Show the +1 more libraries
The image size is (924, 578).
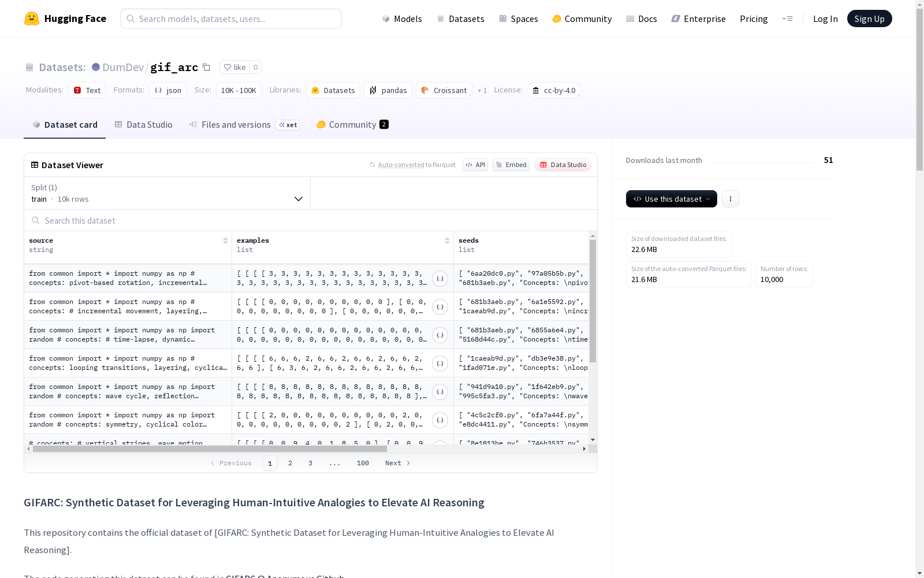pyautogui.click(x=482, y=90)
